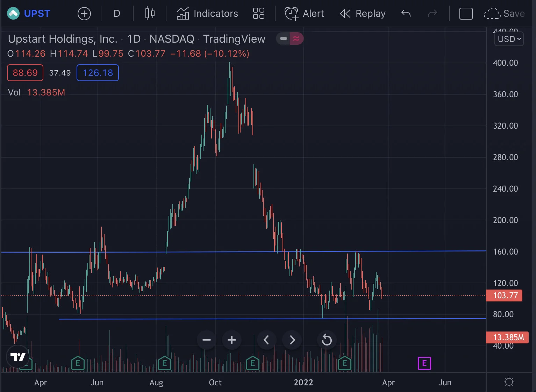Click the NASDAQ exchange label in legend

pos(172,39)
